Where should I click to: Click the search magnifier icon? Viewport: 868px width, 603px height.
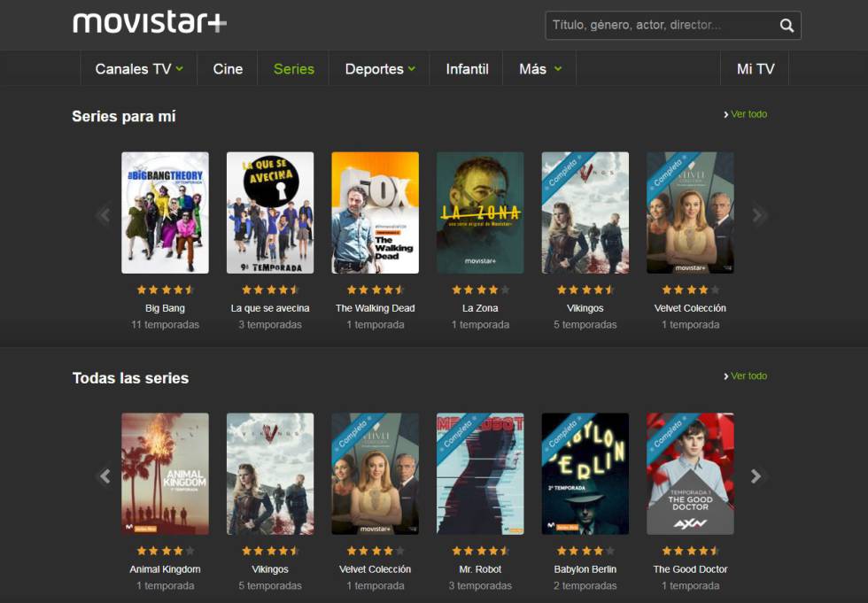pos(787,26)
